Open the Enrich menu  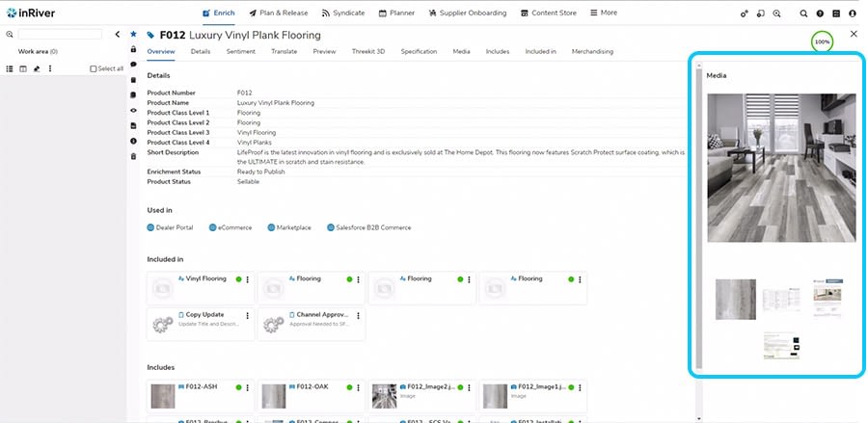(219, 13)
